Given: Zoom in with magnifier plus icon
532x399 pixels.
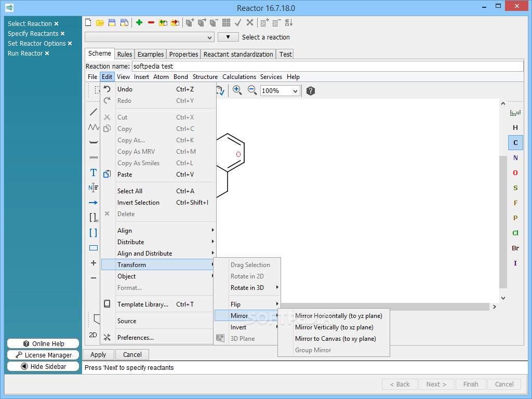Looking at the screenshot, I should (237, 90).
